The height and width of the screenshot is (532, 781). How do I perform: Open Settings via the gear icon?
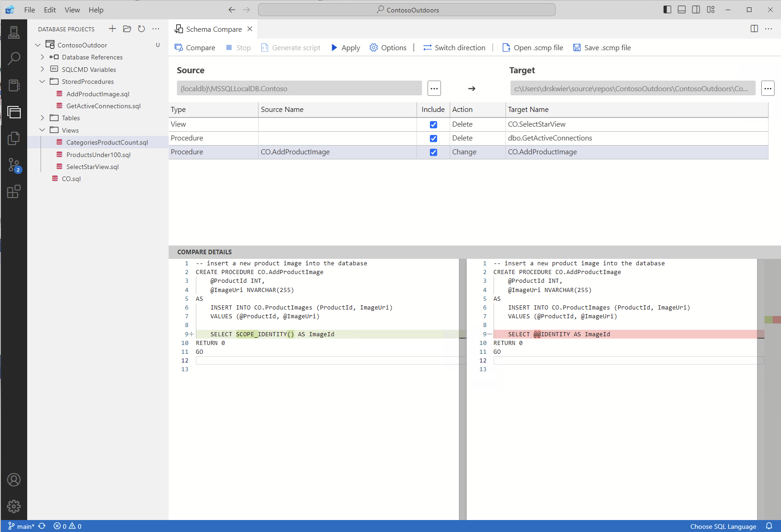tap(14, 506)
